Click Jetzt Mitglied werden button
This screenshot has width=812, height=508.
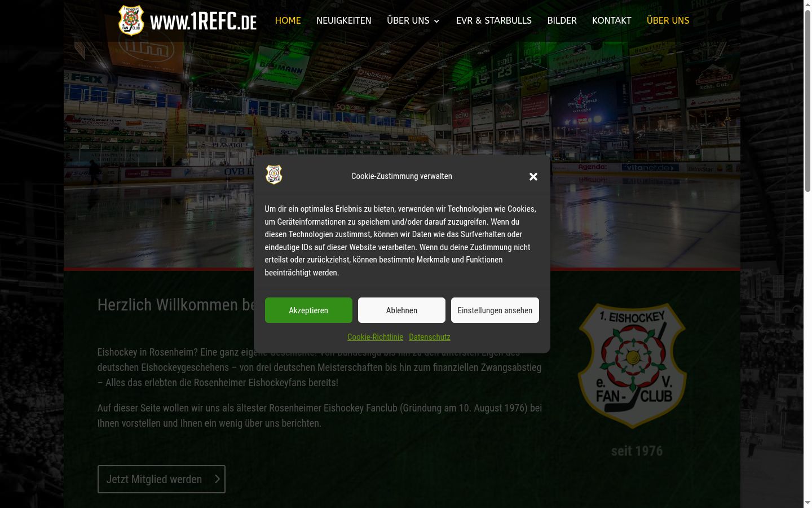tap(161, 479)
